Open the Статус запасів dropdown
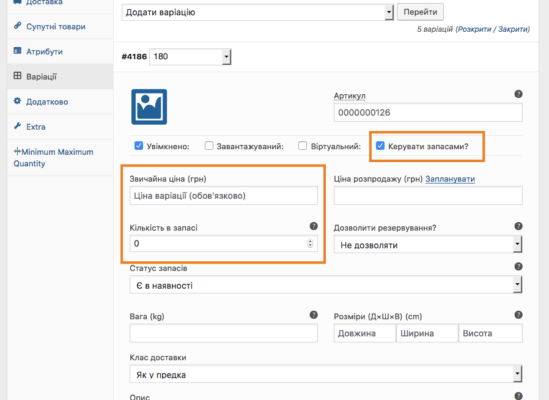Screen dimensions: 549x400 326,285
